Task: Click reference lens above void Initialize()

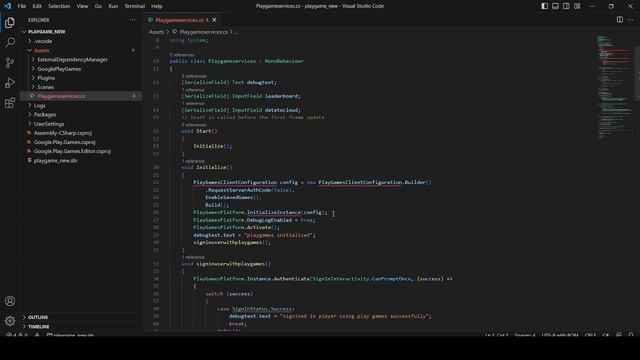Action: 193,161
